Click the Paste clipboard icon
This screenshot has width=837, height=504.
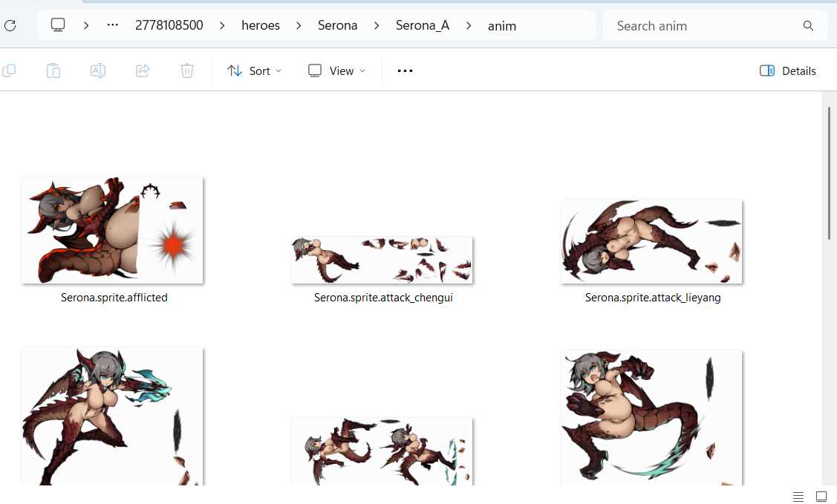[53, 71]
